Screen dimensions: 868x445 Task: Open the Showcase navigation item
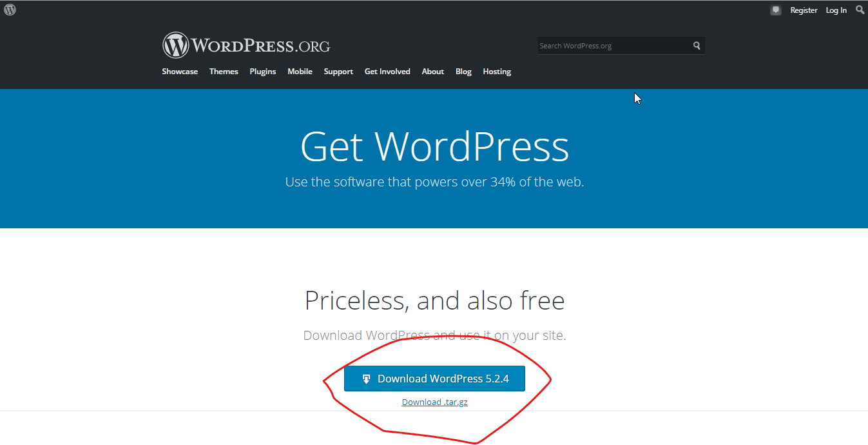tap(180, 72)
